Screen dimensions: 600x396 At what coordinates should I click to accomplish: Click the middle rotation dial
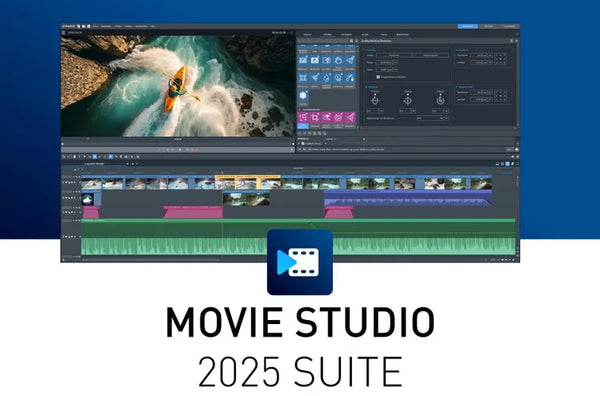point(408,100)
